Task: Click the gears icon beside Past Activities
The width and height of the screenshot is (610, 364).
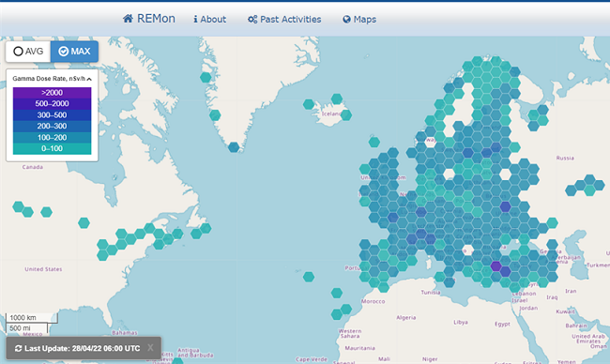Action: click(x=252, y=19)
